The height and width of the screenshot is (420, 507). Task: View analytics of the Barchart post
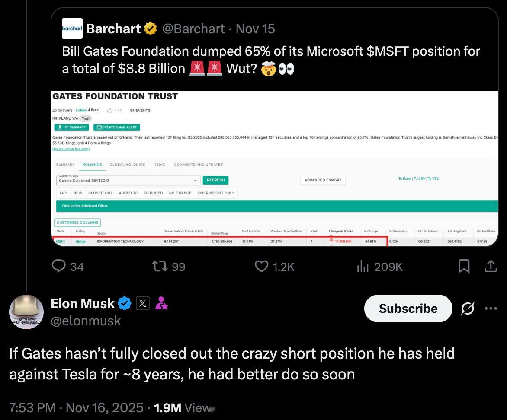[x=363, y=267]
